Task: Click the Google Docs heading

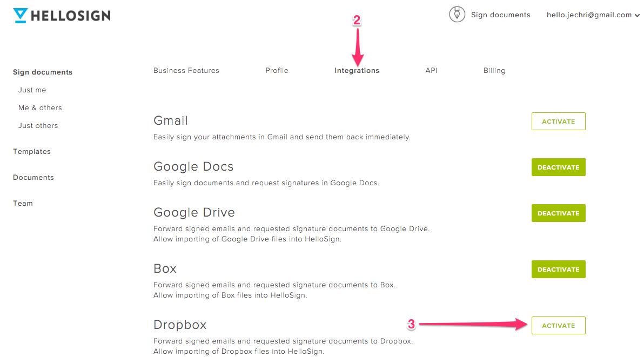Action: point(193,166)
